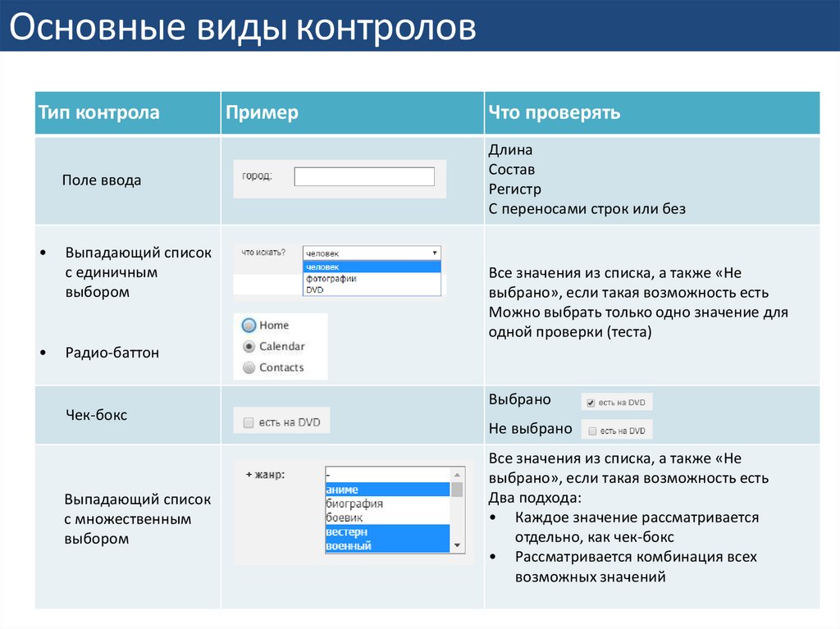Image resolution: width=840 pixels, height=629 pixels.
Task: Click the город text input field
Action: coord(364,176)
